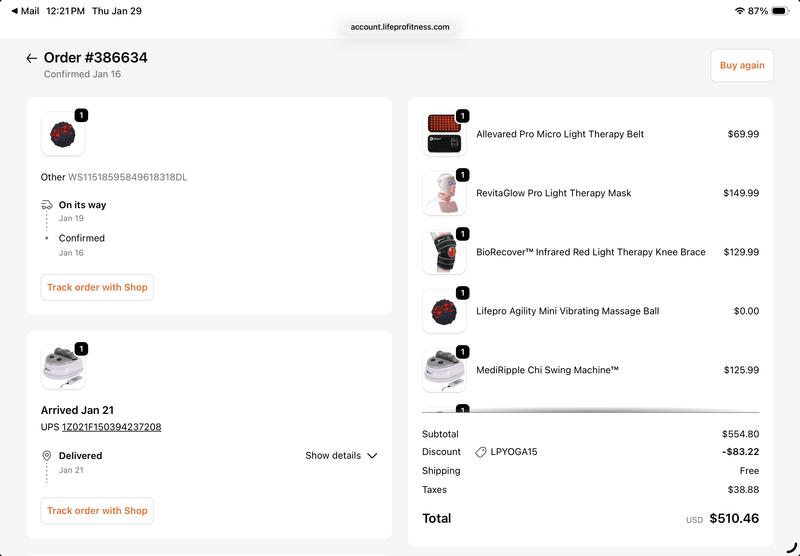Track the on-its-way shipment with Shop
This screenshot has width=800, height=556.
pyautogui.click(x=97, y=287)
